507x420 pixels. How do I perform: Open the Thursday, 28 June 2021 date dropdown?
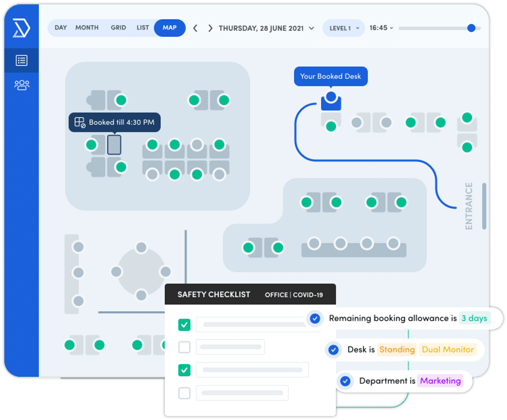click(x=266, y=28)
